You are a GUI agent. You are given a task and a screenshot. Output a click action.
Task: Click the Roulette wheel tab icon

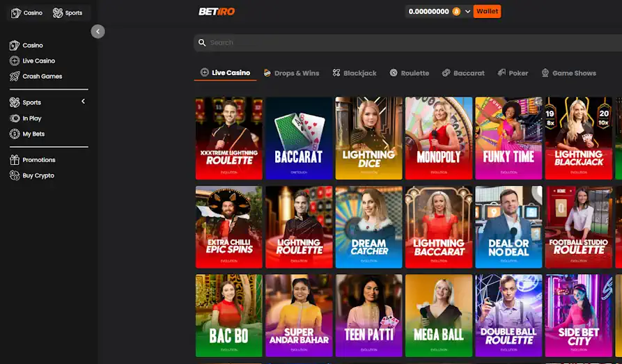pyautogui.click(x=394, y=72)
